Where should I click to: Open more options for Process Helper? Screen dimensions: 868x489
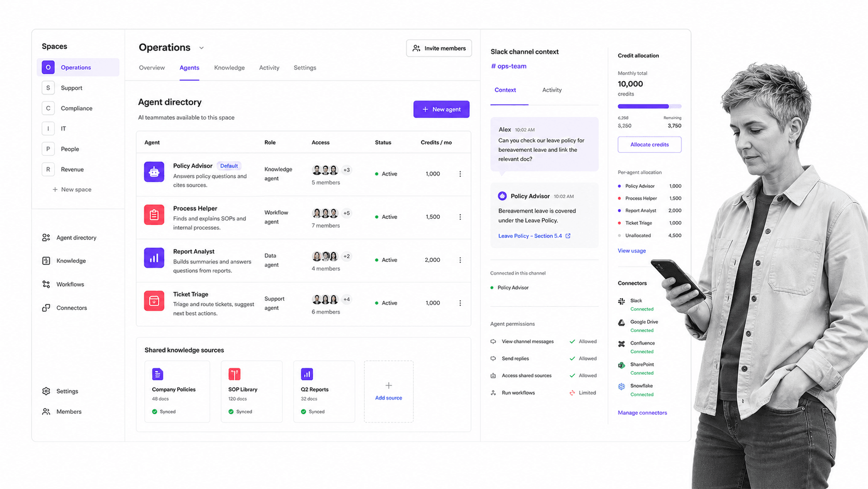coord(460,217)
